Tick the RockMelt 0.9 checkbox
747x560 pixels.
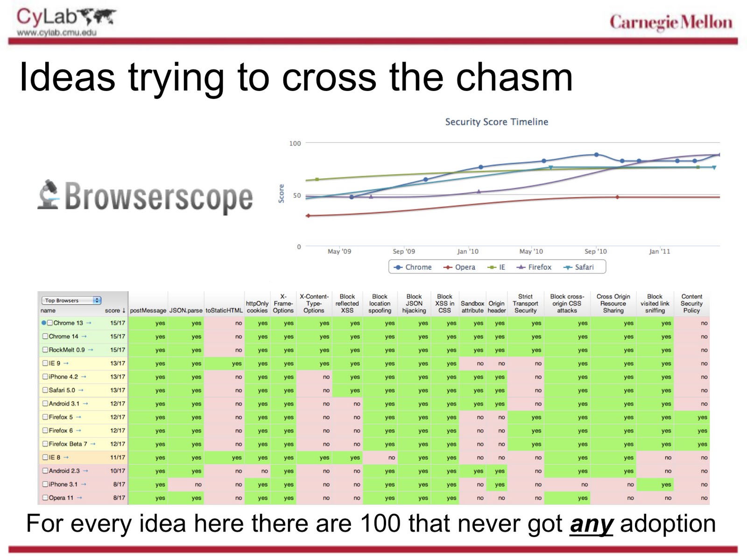(x=45, y=350)
